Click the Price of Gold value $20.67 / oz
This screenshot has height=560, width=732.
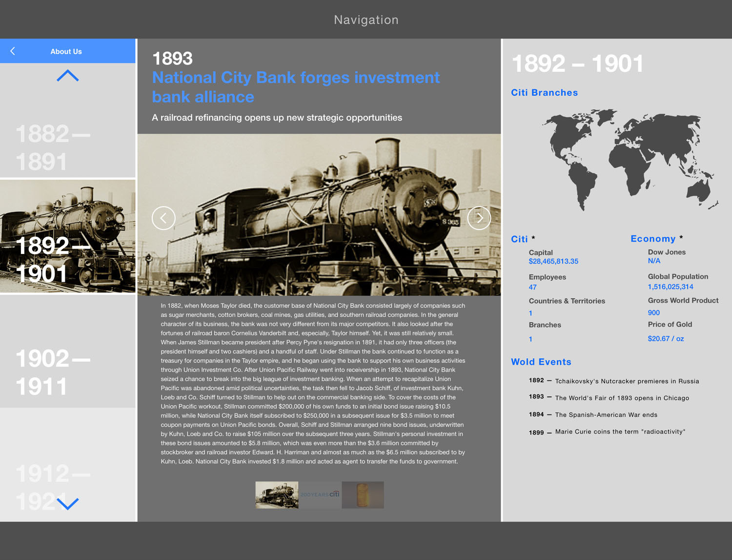(x=666, y=339)
